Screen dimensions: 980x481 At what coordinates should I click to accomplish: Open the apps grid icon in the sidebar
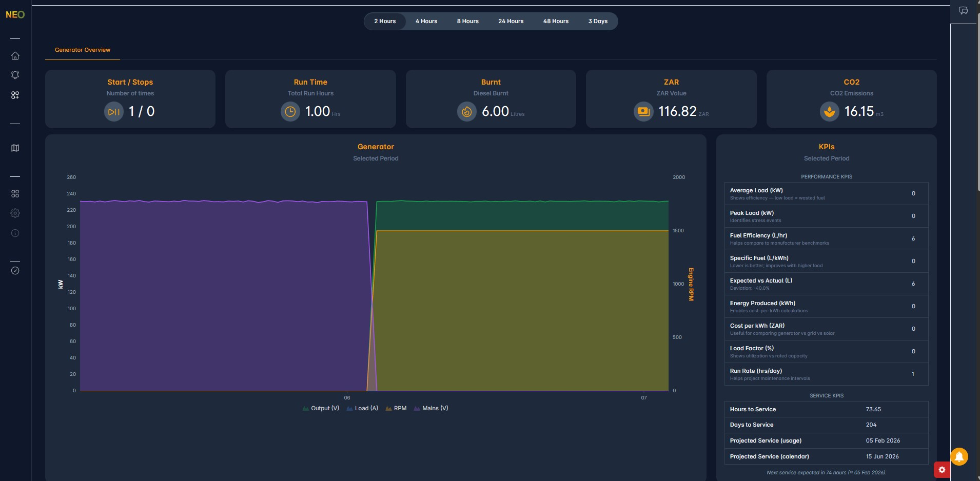coord(15,194)
